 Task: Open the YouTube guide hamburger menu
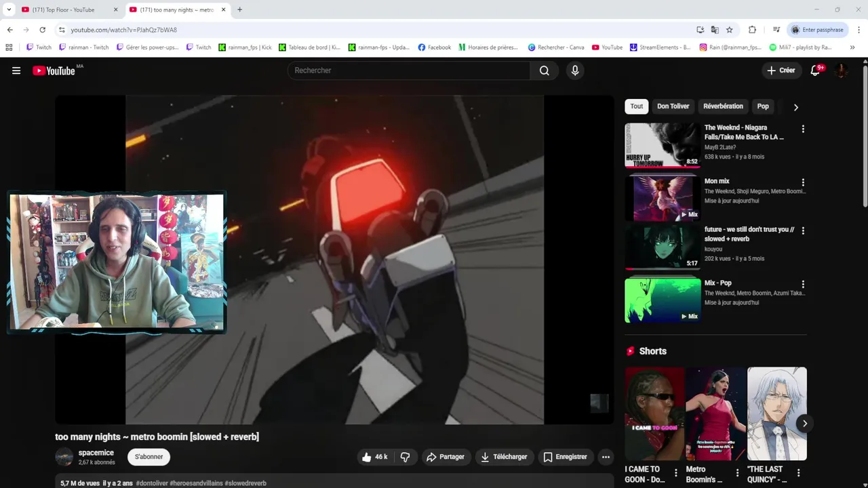click(16, 70)
